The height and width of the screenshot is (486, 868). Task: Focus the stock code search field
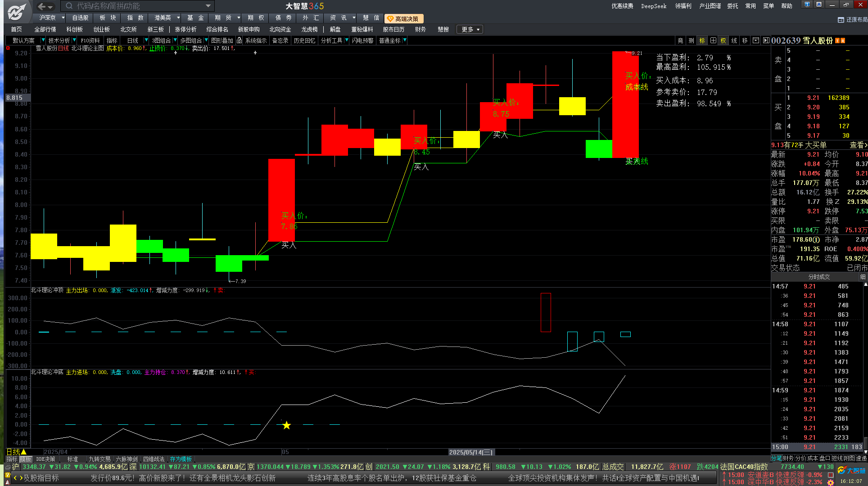tap(138, 6)
